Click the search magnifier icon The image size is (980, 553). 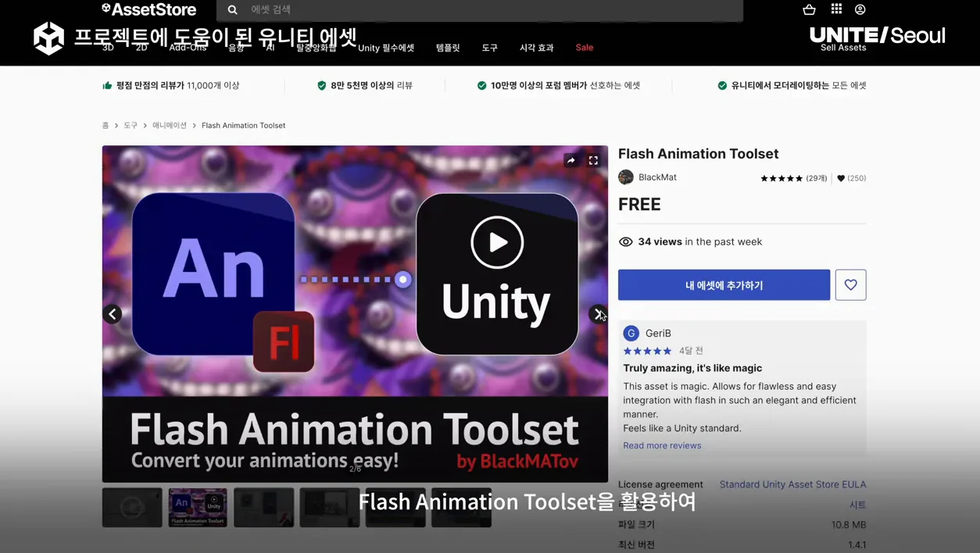tap(232, 10)
